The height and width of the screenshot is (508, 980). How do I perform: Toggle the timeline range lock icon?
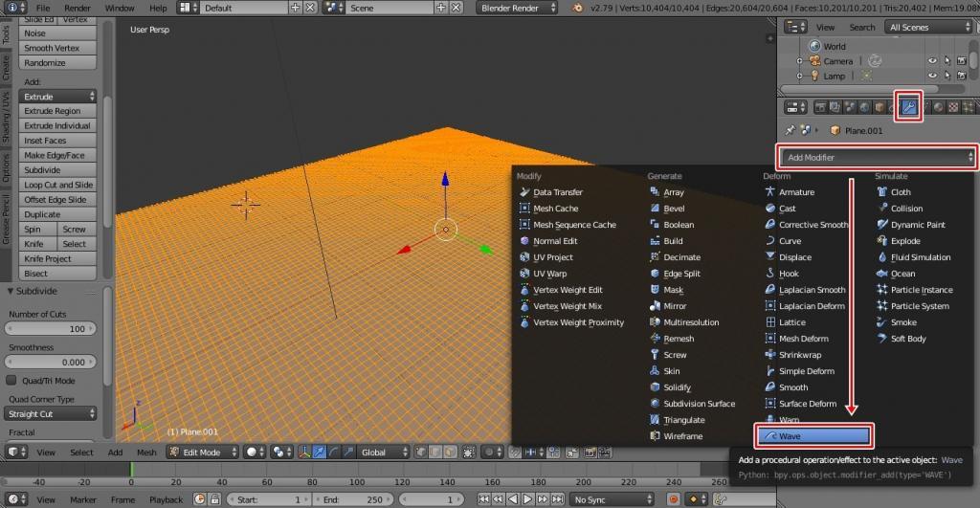214,499
